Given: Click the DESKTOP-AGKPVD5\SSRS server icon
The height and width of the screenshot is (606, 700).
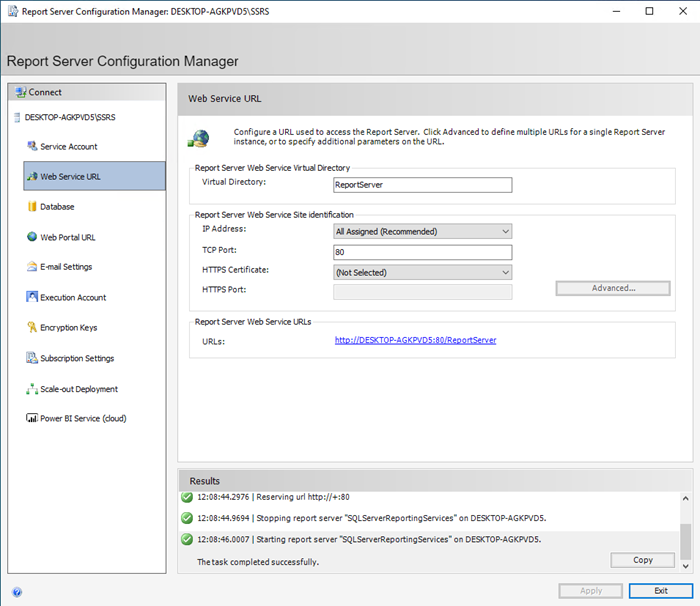Looking at the screenshot, I should (17, 117).
